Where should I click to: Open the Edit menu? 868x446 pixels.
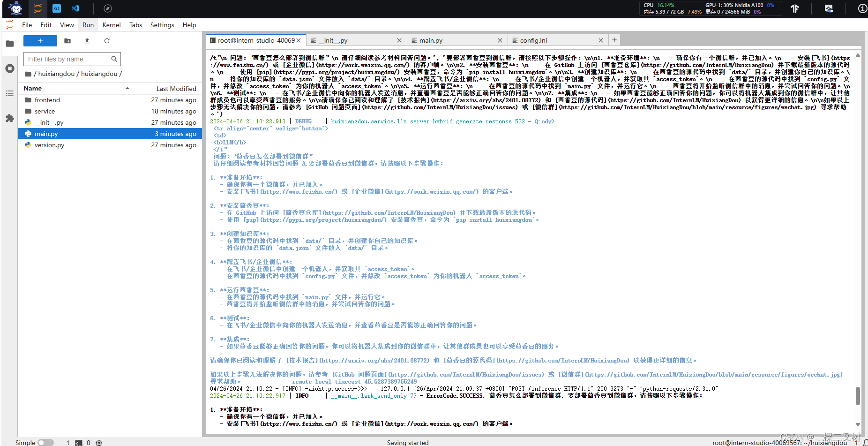46,25
